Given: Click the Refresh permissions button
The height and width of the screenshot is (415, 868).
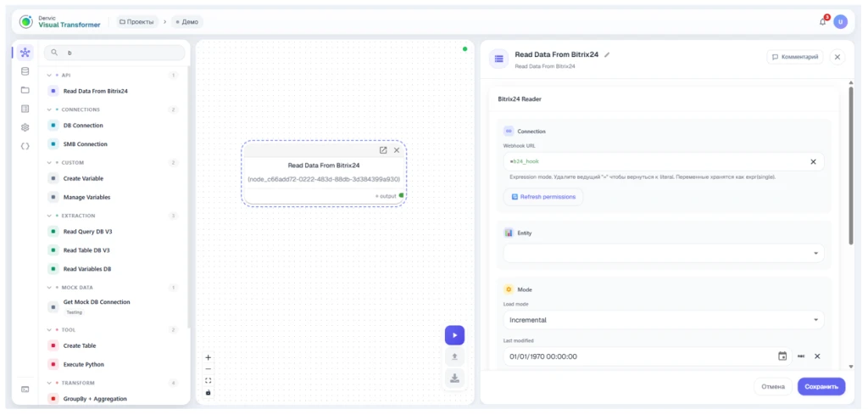Looking at the screenshot, I should click(543, 197).
